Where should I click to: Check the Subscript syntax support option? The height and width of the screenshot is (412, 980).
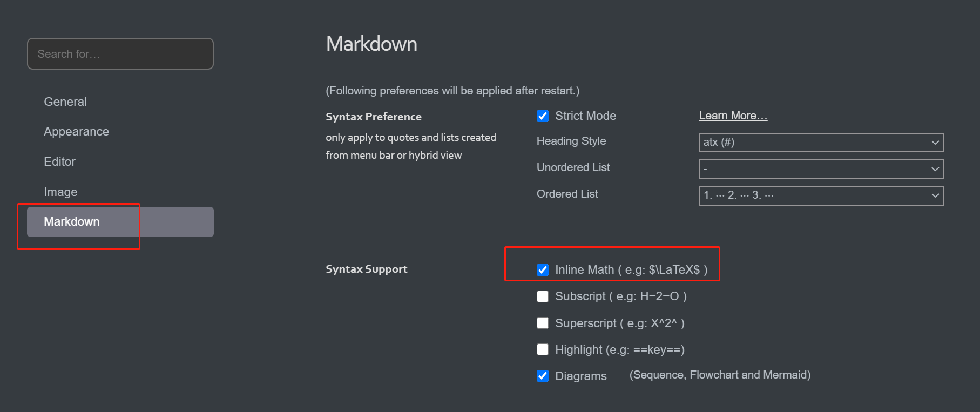543,296
